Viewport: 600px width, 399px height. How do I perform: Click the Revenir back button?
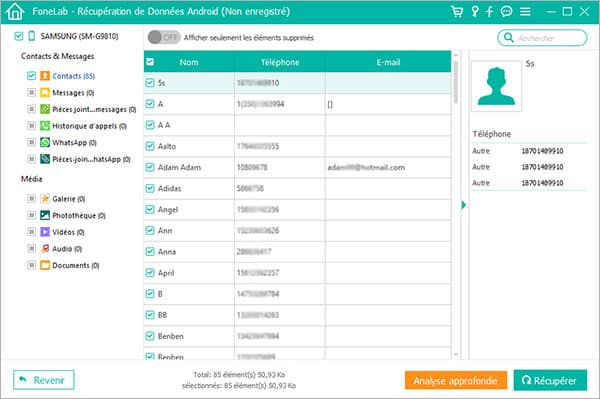44,380
